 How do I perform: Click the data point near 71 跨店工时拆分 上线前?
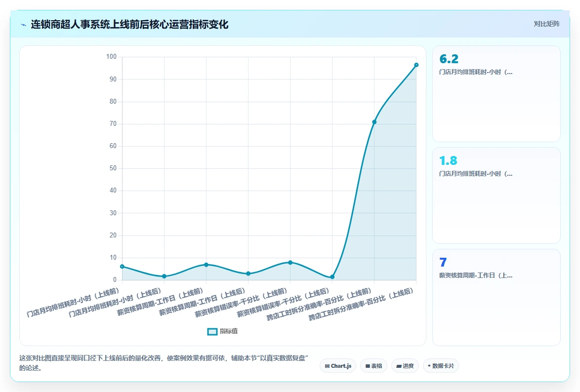(374, 121)
